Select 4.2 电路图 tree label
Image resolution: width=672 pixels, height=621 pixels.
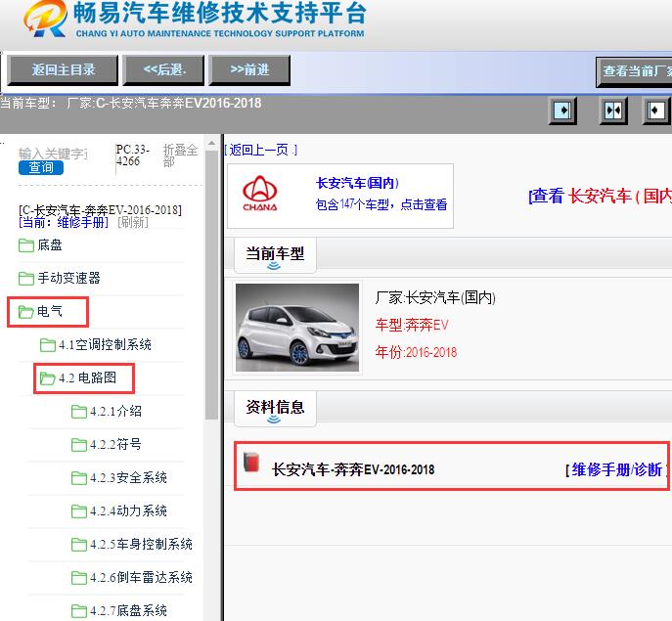tap(87, 378)
